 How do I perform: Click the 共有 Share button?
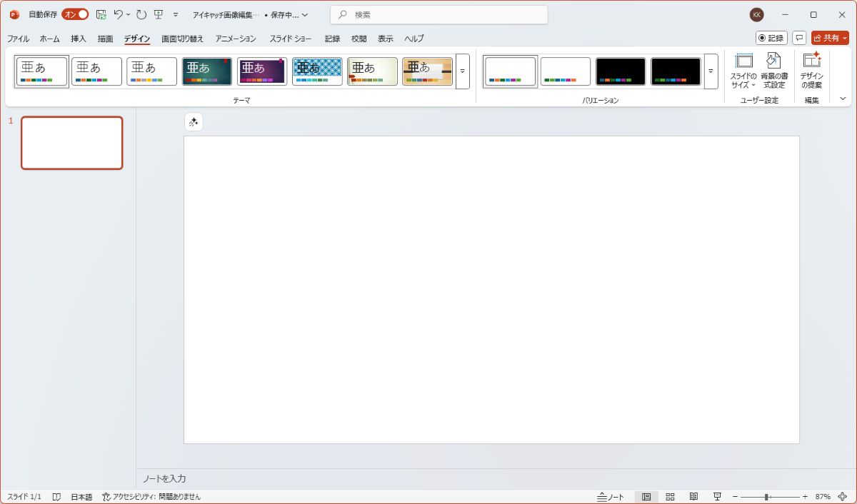point(830,38)
